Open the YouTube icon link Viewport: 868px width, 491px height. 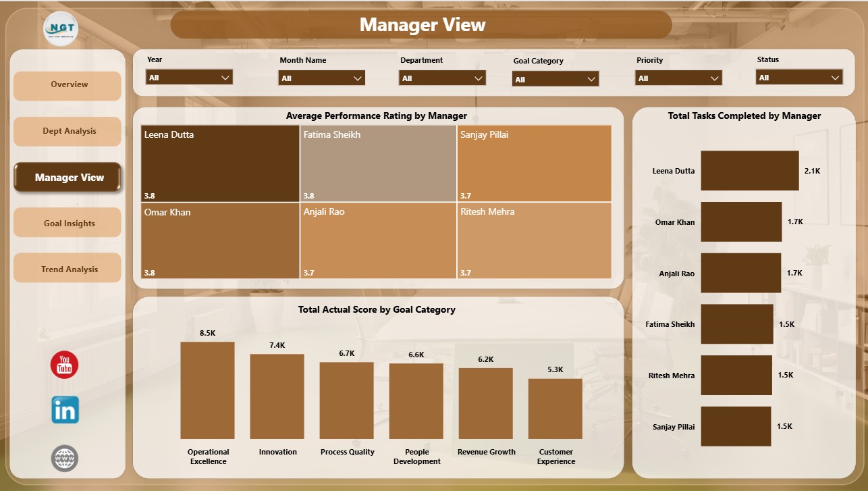[x=64, y=365]
